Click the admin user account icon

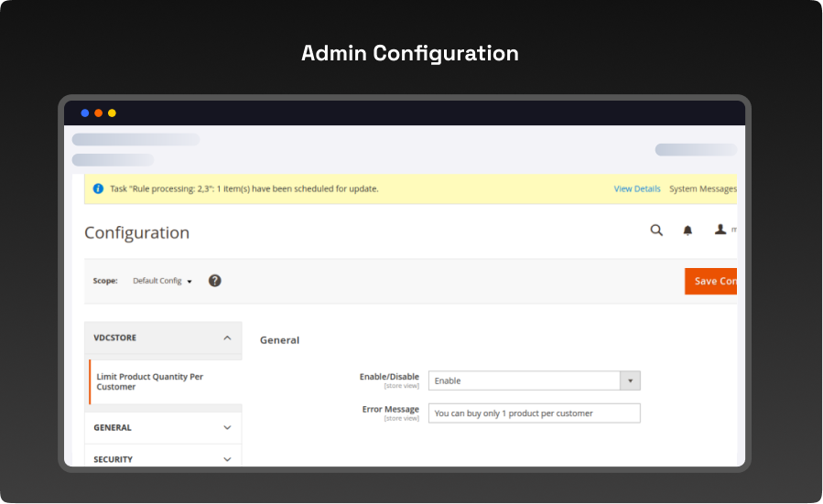coord(720,231)
